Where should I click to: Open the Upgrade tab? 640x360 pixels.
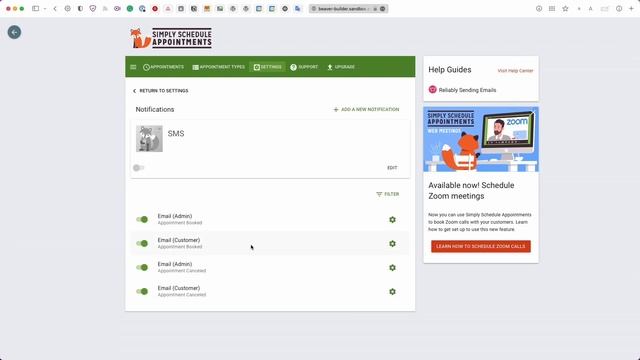coord(341,67)
